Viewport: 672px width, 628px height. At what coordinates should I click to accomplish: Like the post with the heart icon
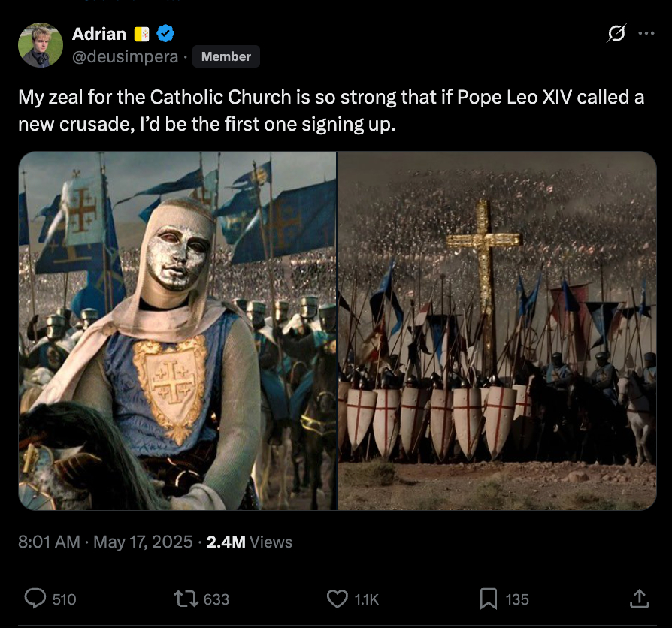pyautogui.click(x=338, y=598)
